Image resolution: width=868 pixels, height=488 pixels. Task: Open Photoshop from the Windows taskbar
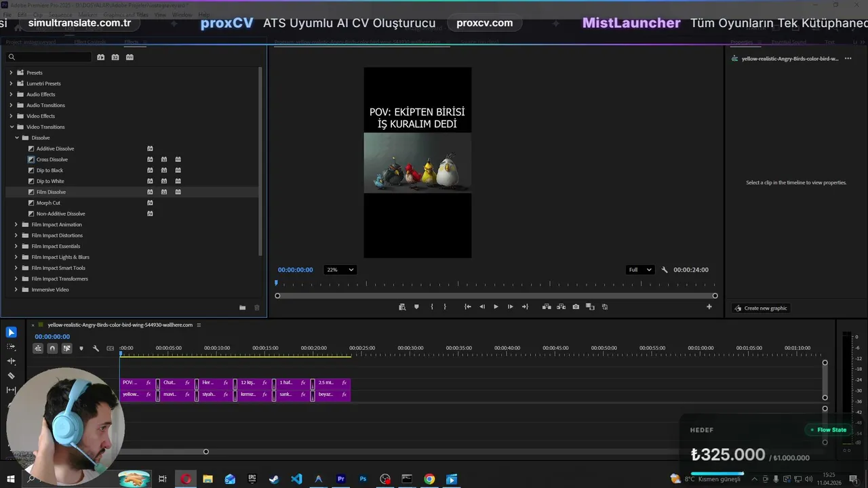[363, 479]
